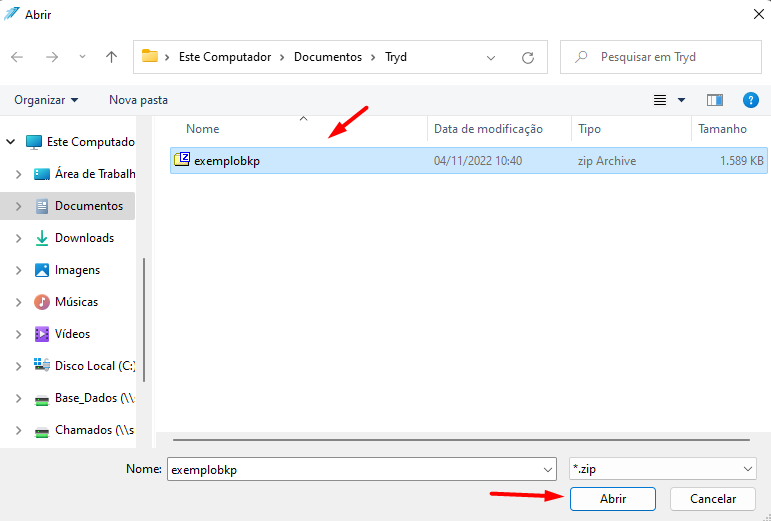Create a folder with Nova pasta

(138, 100)
